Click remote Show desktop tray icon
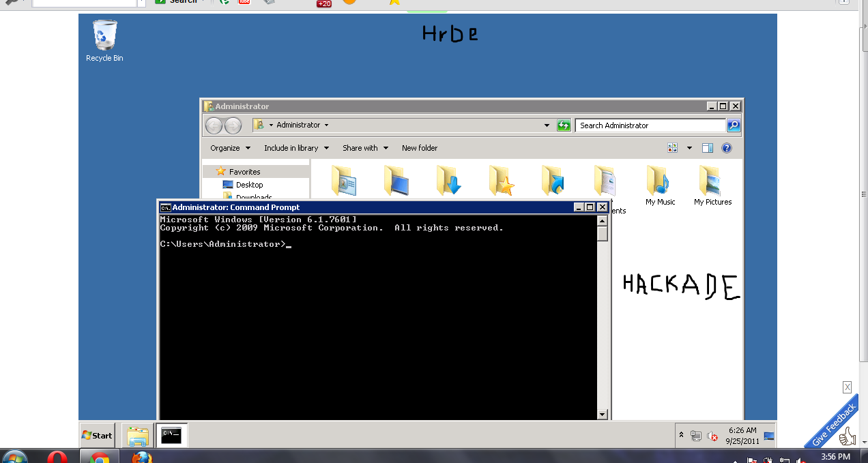 [x=769, y=436]
